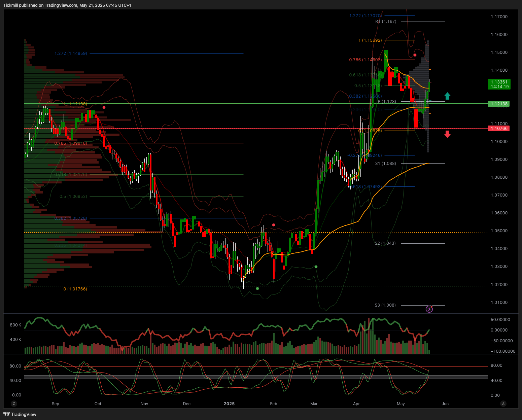522x420 pixels.
Task: Select Fibonacci label 1.272 (1.17070)
Action: (x=366, y=16)
